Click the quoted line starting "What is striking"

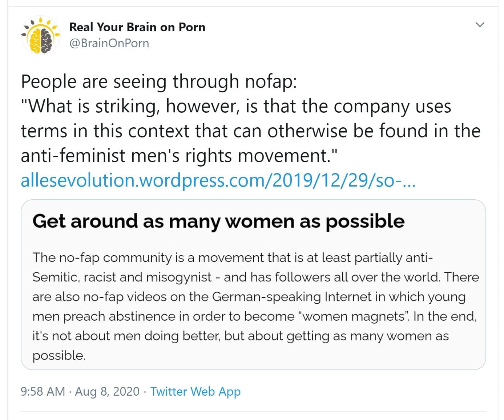236,106
